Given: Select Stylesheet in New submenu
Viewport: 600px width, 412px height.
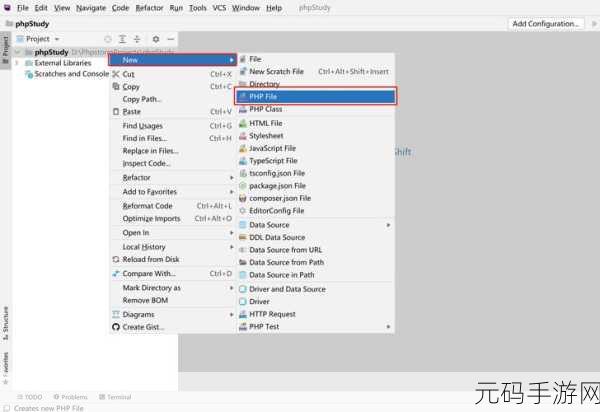Looking at the screenshot, I should point(316,136).
